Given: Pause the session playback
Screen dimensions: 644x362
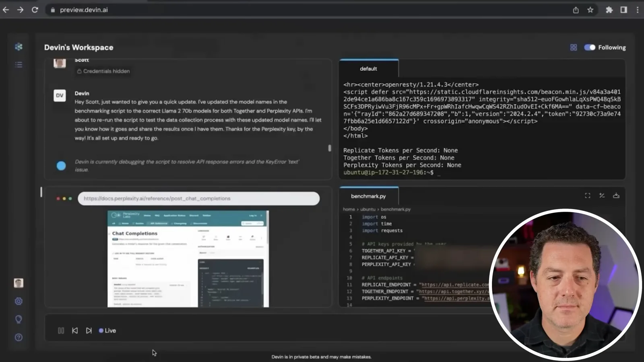Looking at the screenshot, I should [x=61, y=331].
